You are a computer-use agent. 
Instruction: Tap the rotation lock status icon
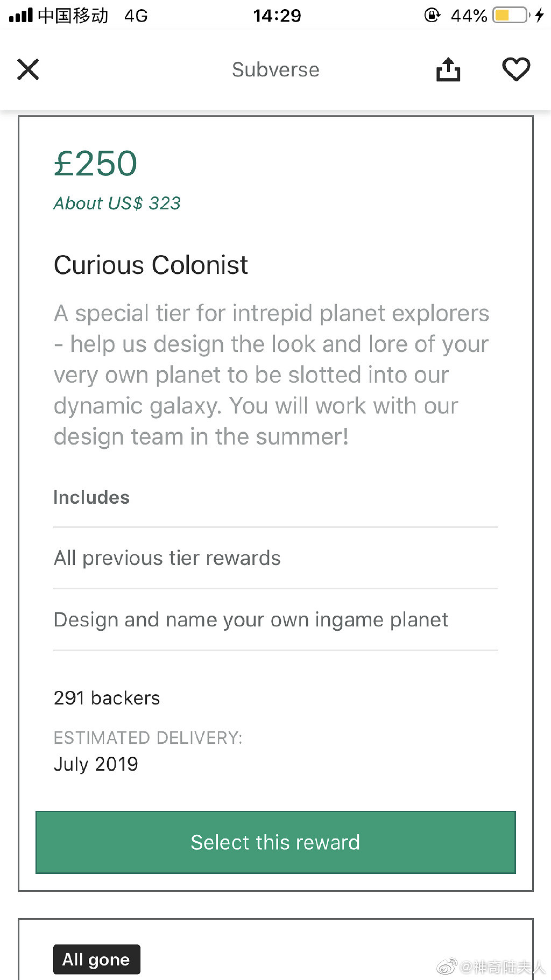(432, 15)
